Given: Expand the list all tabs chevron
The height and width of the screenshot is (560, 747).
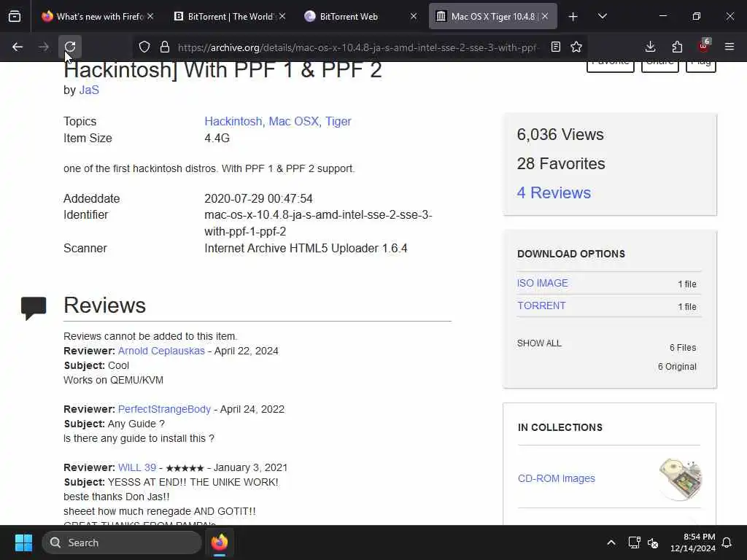Looking at the screenshot, I should coord(602,17).
